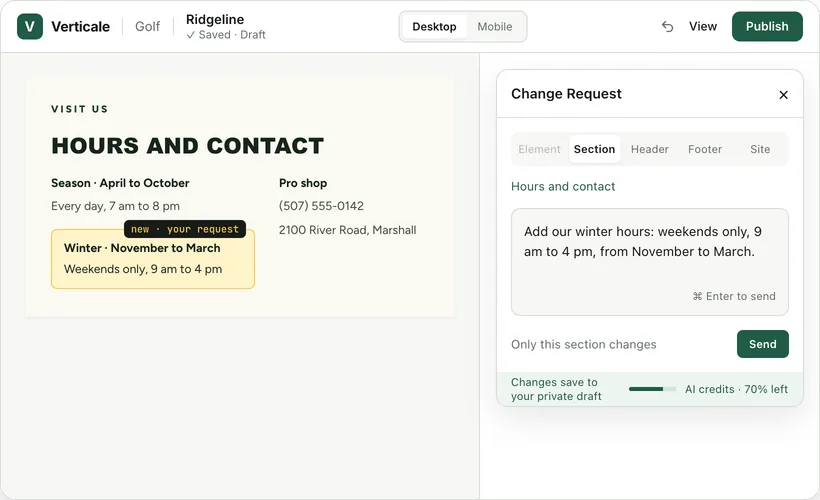The image size is (820, 500).
Task: Open the View preview link
Action: (x=702, y=27)
